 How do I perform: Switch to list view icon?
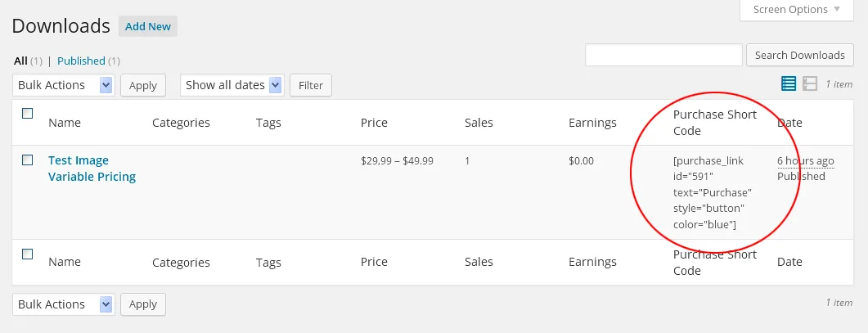pos(789,83)
